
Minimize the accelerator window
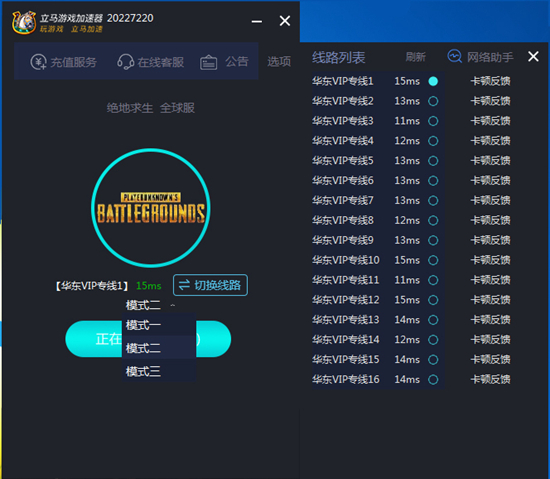click(257, 21)
